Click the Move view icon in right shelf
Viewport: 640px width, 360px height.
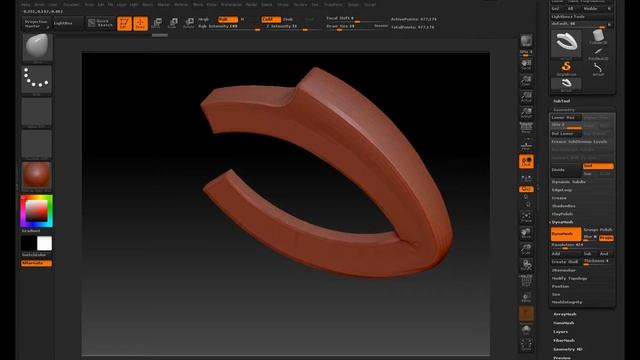point(526,233)
